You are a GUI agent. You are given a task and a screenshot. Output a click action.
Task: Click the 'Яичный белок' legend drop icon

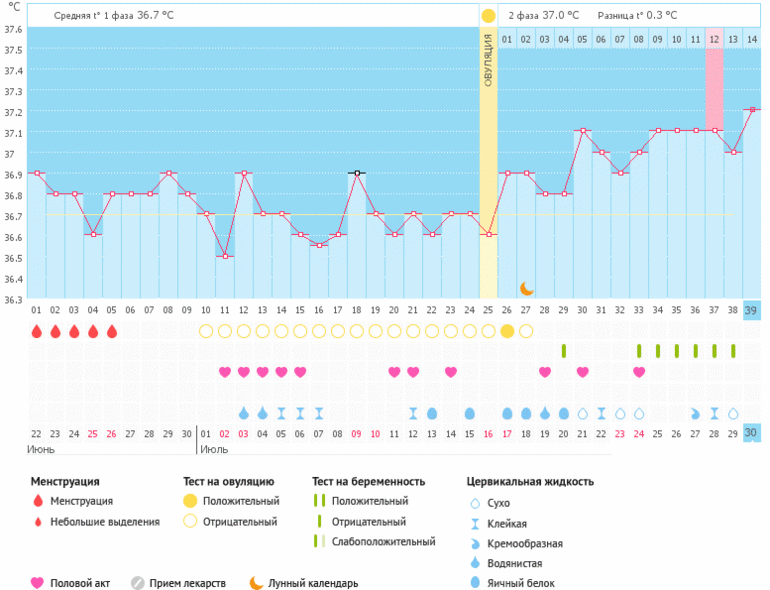pos(475,583)
